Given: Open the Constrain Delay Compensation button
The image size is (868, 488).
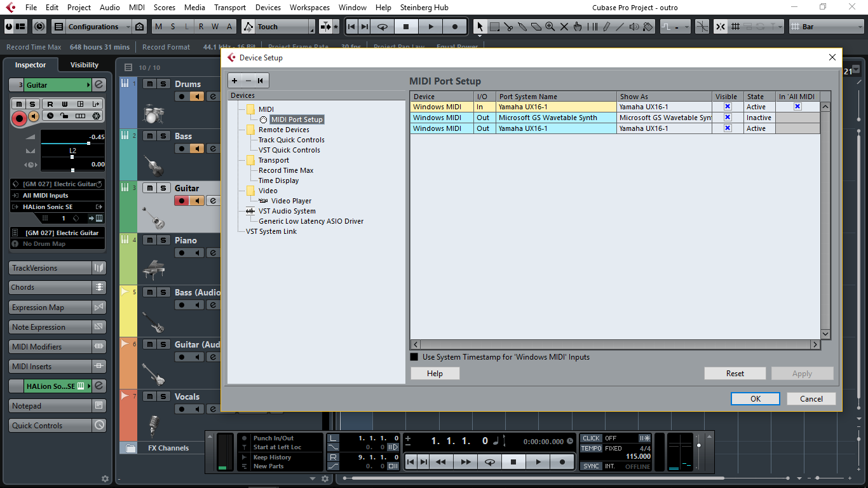Looking at the screenshot, I should click(40, 27).
